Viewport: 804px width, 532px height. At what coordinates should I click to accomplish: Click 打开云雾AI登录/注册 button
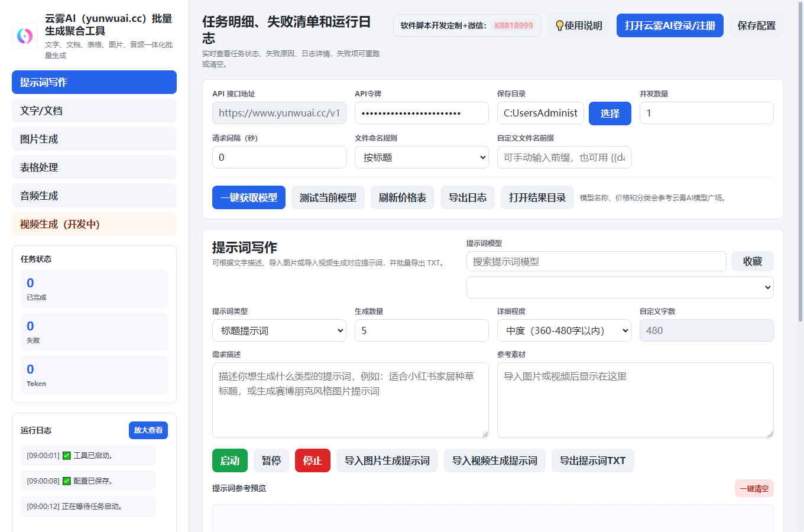click(x=670, y=25)
